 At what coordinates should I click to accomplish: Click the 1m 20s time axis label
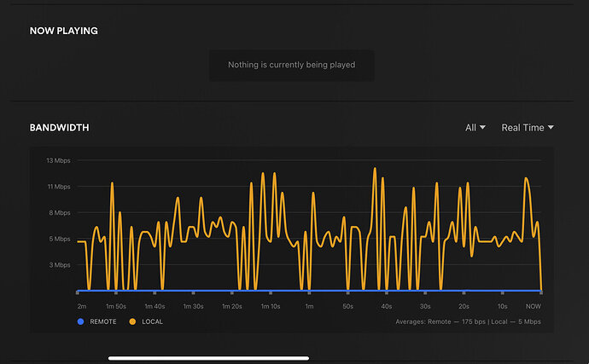[x=232, y=306]
